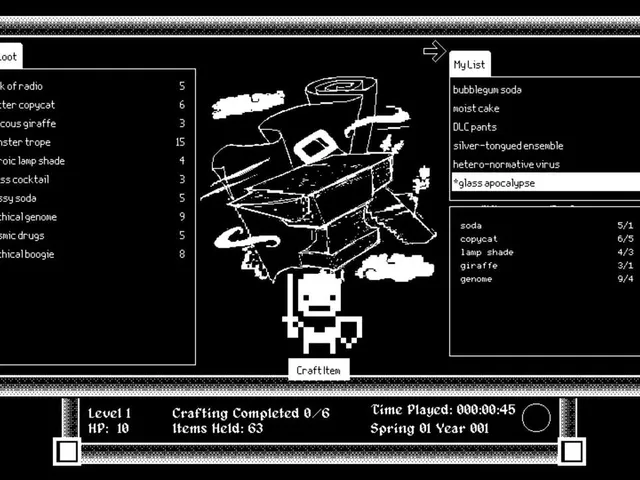Click the right arrow icon above My List
The image size is (640, 480).
click(x=435, y=51)
